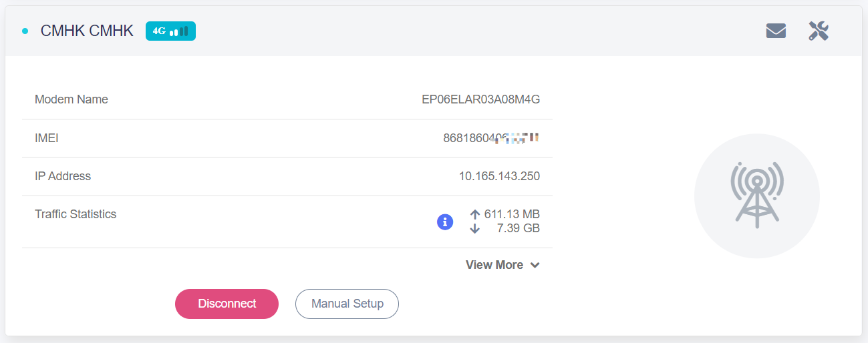Click the cyan connection status dot
The height and width of the screenshot is (343, 868).
click(25, 31)
